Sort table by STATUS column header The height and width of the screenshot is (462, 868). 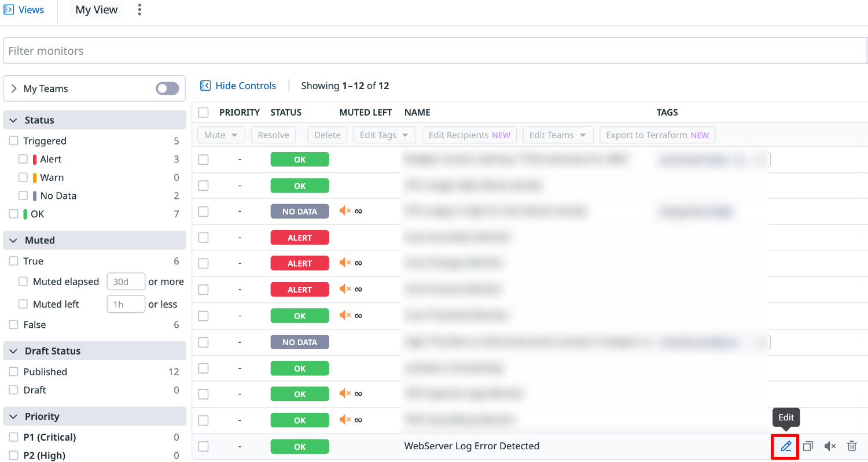(286, 112)
